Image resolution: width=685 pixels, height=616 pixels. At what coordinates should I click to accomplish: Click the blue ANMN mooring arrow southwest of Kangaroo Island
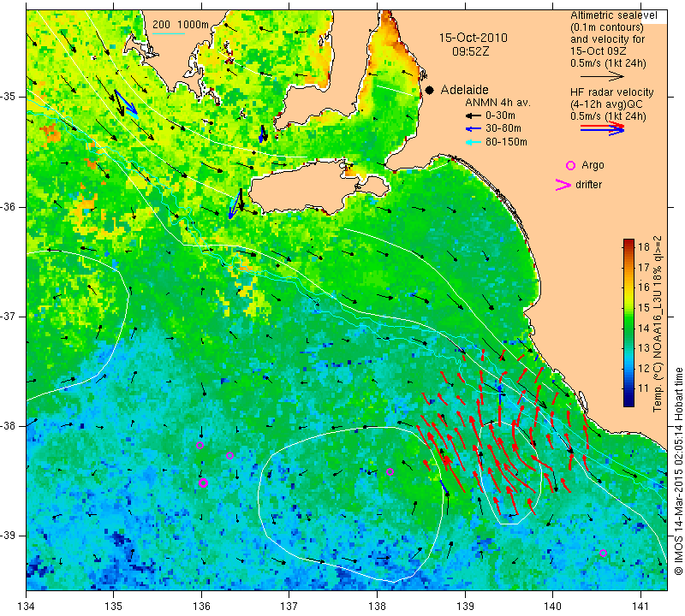point(234,204)
